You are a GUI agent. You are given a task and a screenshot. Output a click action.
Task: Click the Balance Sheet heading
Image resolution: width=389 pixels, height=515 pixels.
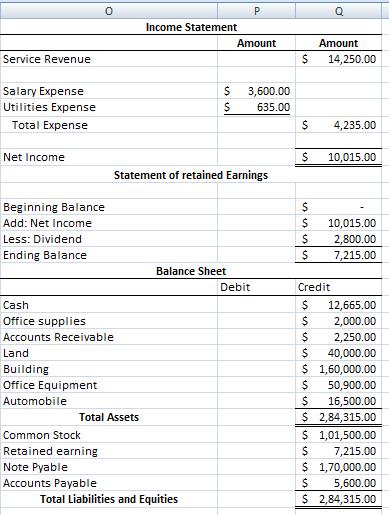tap(191, 271)
